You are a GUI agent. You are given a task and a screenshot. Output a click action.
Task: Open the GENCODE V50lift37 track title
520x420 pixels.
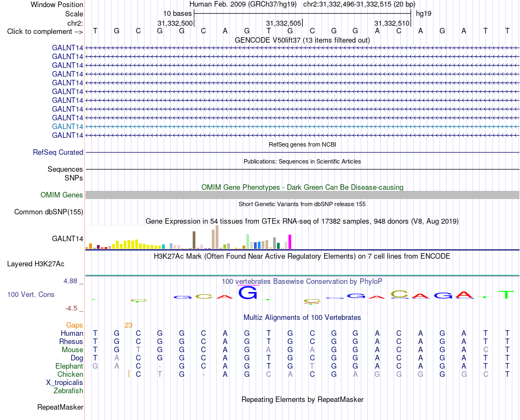(302, 40)
